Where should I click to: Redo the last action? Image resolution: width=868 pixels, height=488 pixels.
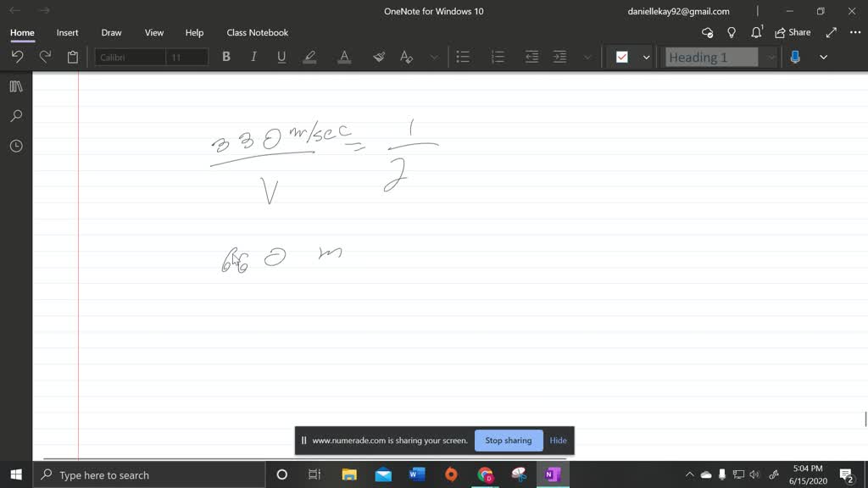click(45, 57)
